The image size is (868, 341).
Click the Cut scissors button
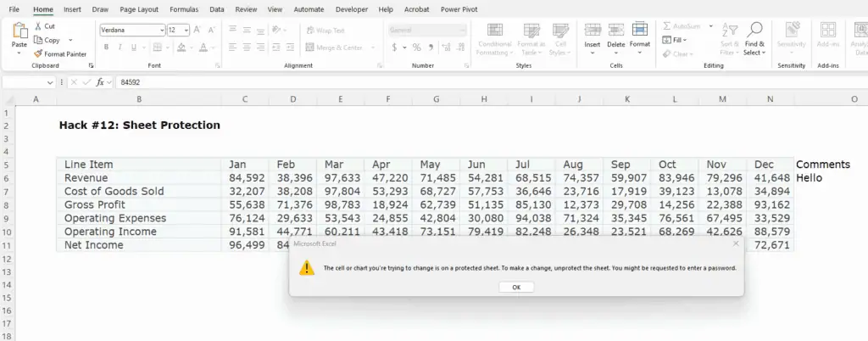[45, 26]
